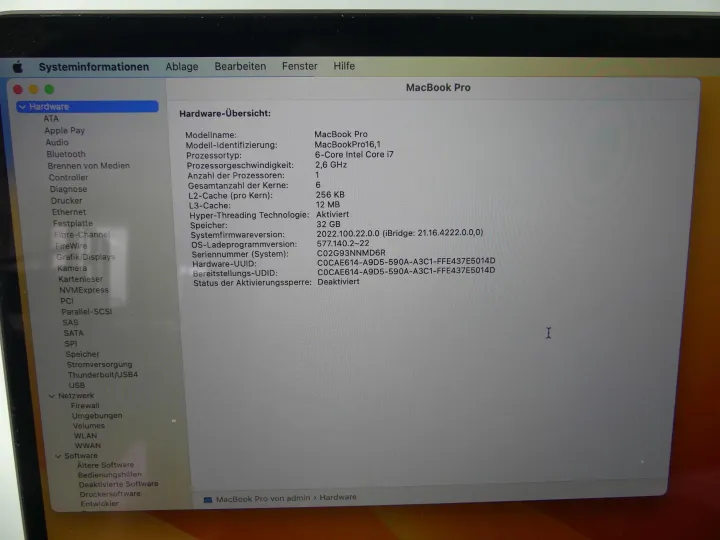Select Parallel-SCSI in the sidebar
This screenshot has width=720, height=540.
(86, 312)
